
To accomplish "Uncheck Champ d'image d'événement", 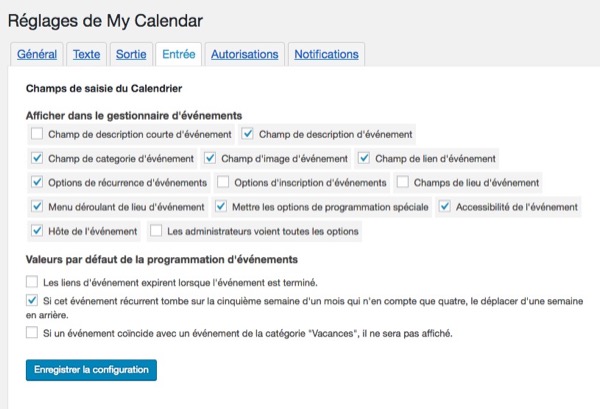I will point(210,158).
